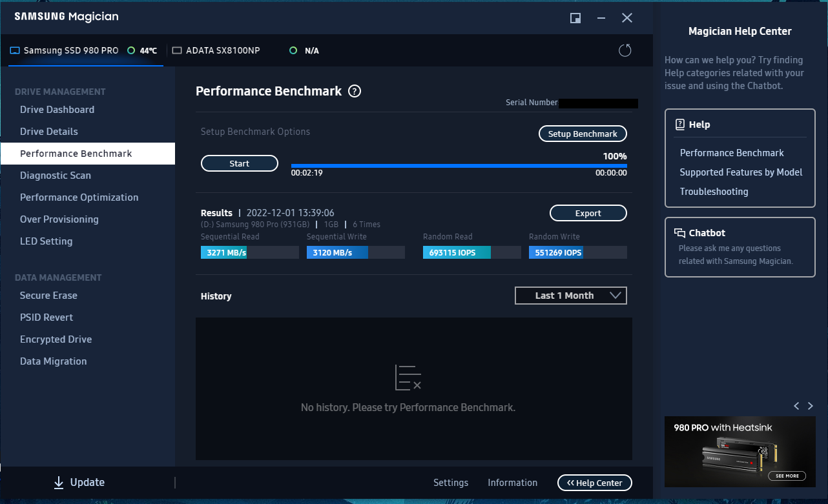Click the Setup Benchmark button
This screenshot has width=828, height=504.
(x=583, y=134)
